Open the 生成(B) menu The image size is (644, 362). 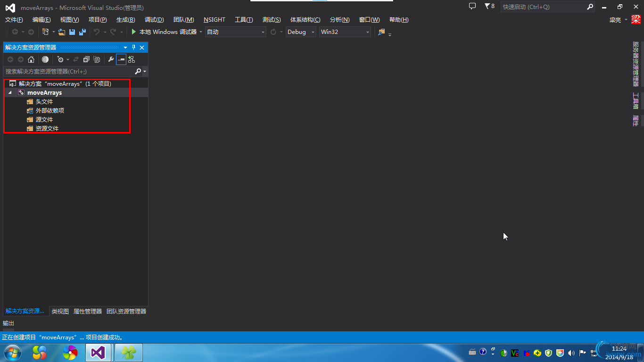pyautogui.click(x=126, y=20)
